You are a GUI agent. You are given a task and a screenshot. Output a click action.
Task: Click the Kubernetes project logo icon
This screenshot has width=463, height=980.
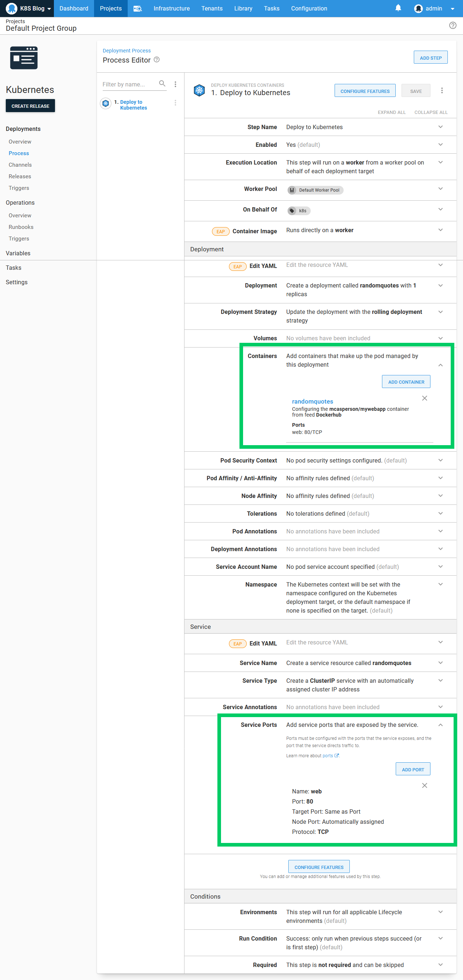pyautogui.click(x=24, y=58)
